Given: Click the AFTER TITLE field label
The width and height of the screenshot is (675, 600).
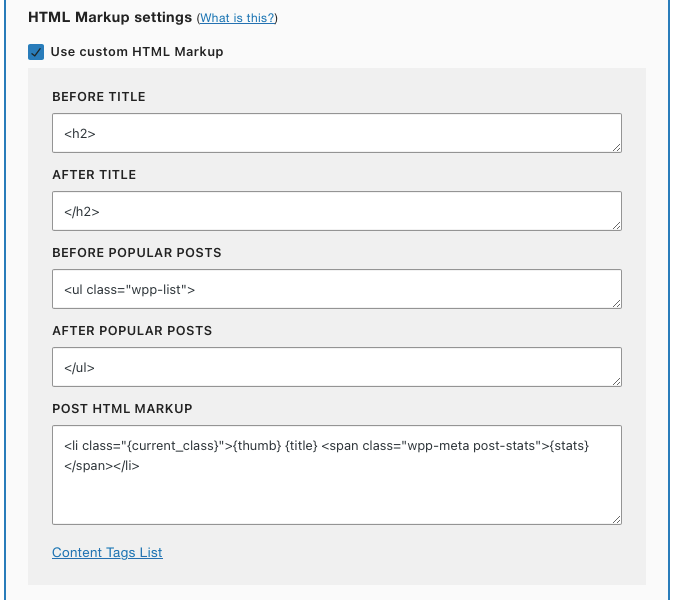Looking at the screenshot, I should (94, 175).
